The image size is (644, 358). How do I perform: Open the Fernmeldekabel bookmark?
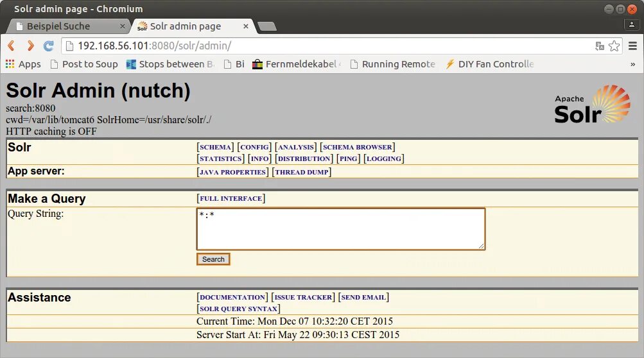297,64
